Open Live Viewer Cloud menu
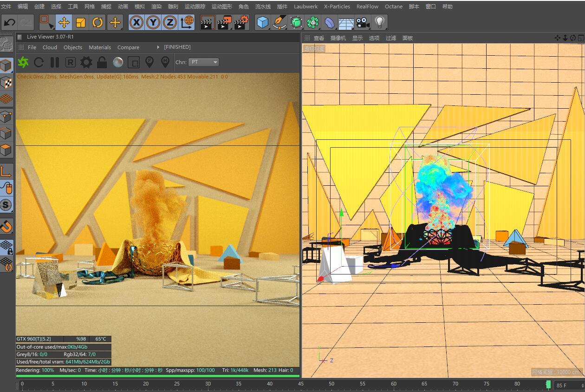Viewport: 585px width, 392px height. point(50,47)
